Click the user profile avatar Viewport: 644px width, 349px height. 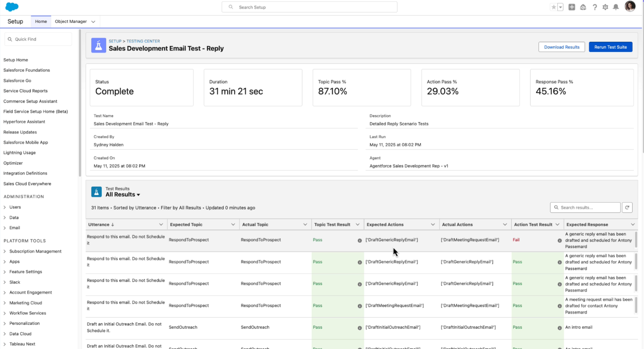tap(630, 6)
